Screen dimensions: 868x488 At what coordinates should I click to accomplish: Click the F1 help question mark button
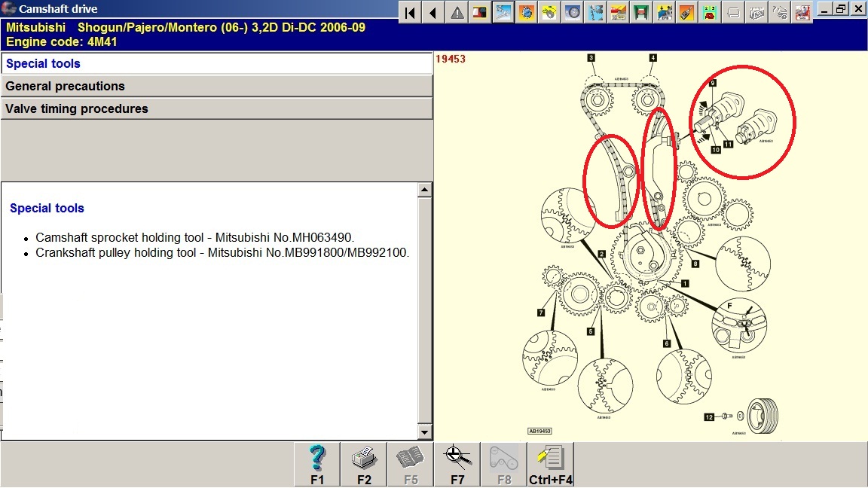click(x=317, y=464)
